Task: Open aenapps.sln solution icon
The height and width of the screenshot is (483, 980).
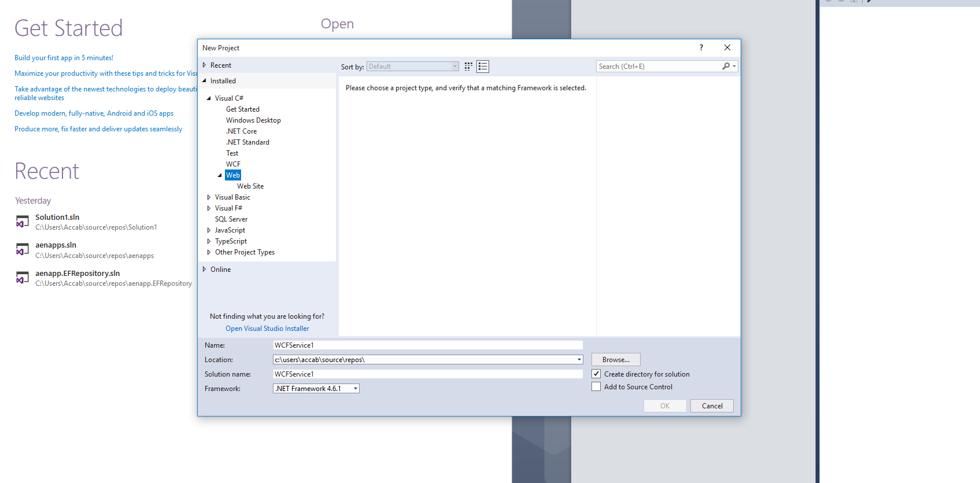Action: (x=23, y=250)
